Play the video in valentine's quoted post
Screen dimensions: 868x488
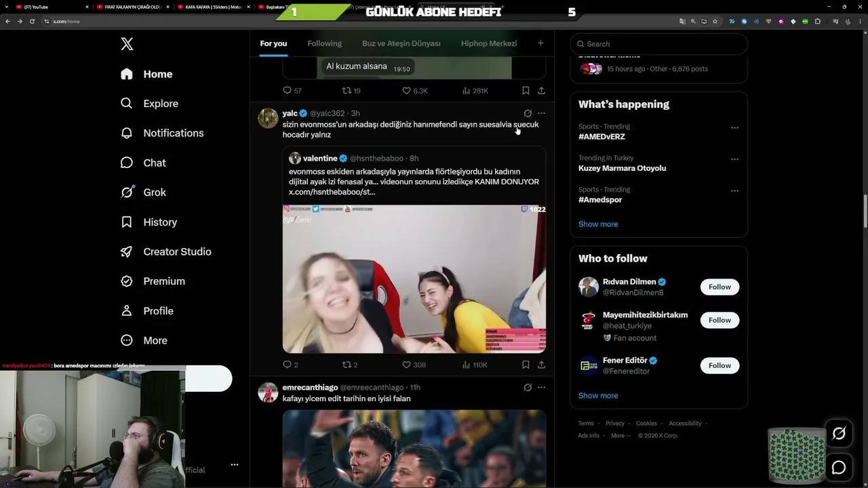[x=414, y=279]
